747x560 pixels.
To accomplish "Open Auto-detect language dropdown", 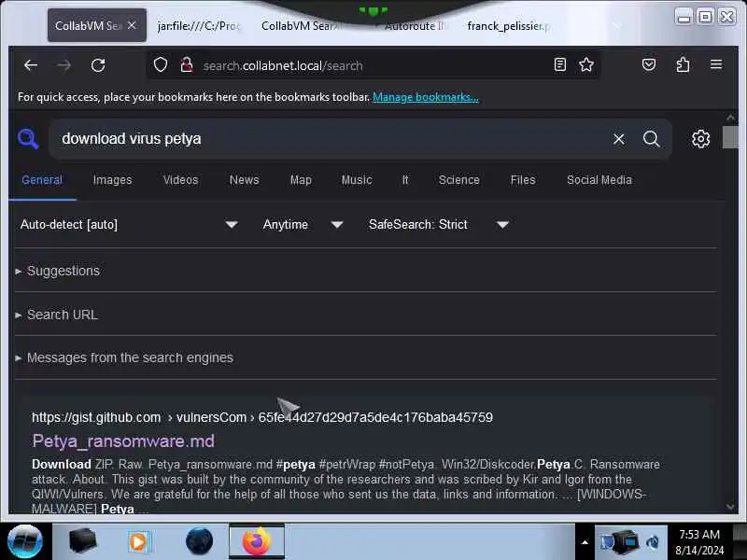I will point(129,224).
